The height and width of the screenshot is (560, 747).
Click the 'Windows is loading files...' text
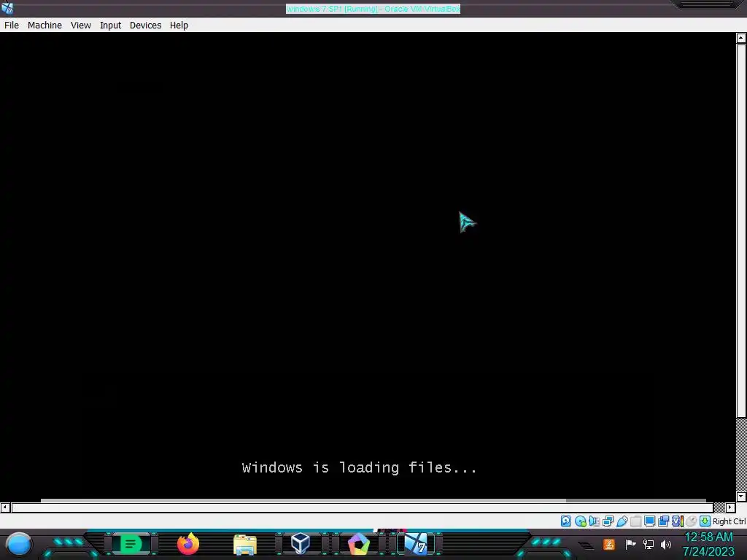[x=359, y=467]
